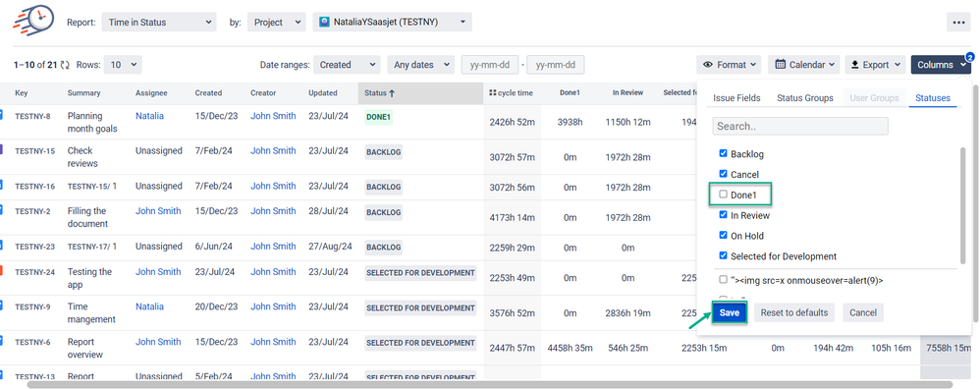Viewport: 980px width, 389px height.
Task: Click the statuses Search field
Action: tap(800, 126)
